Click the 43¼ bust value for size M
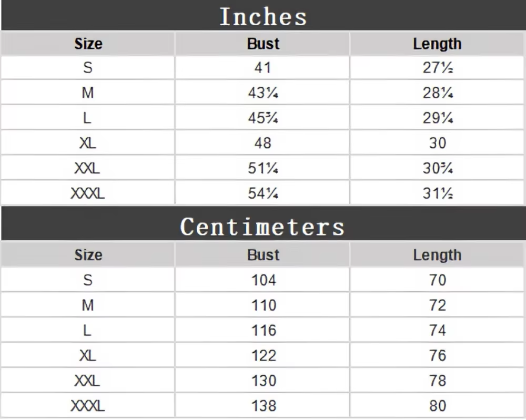Screen dimensions: 526x420 click(262, 93)
